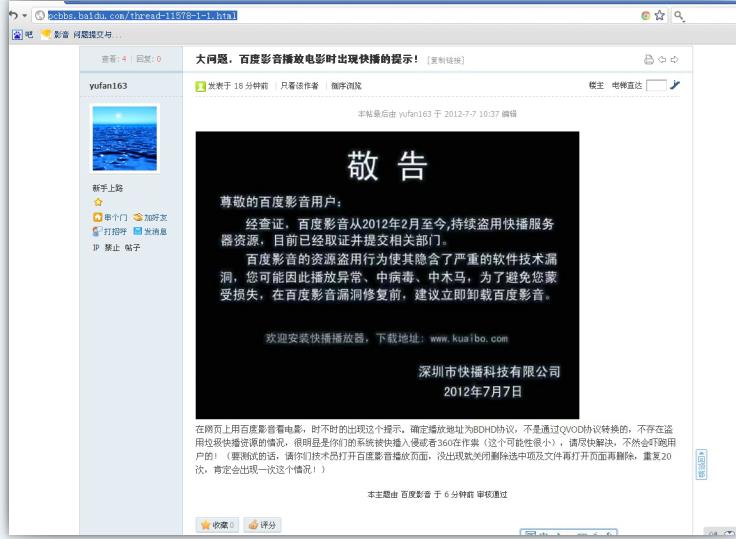
Task: Click the '楼主' floor label
Action: (597, 85)
